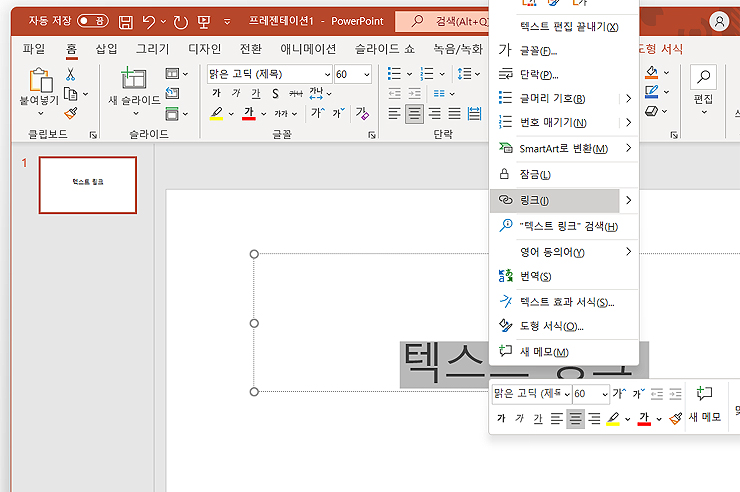This screenshot has height=492, width=740.
Task: Open line spacing dropdown in ribbon
Action: 478,74
